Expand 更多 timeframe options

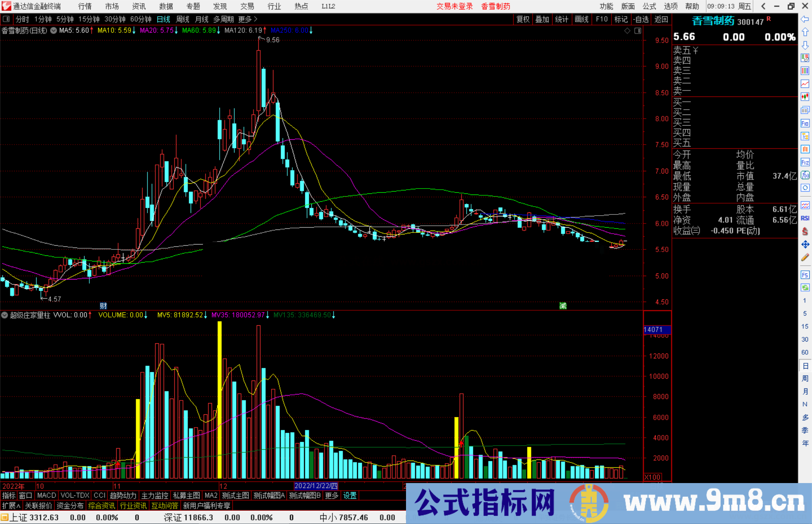point(247,19)
